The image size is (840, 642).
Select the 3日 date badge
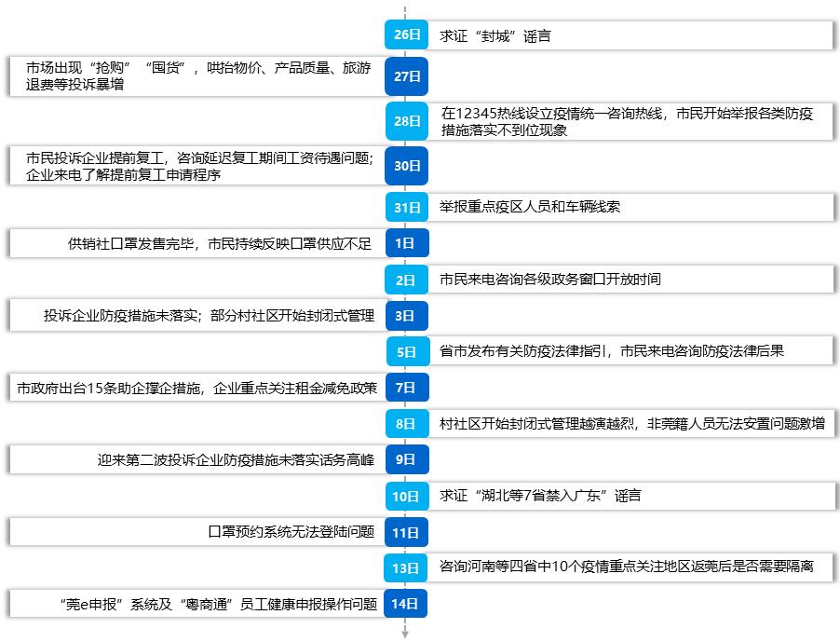[407, 316]
